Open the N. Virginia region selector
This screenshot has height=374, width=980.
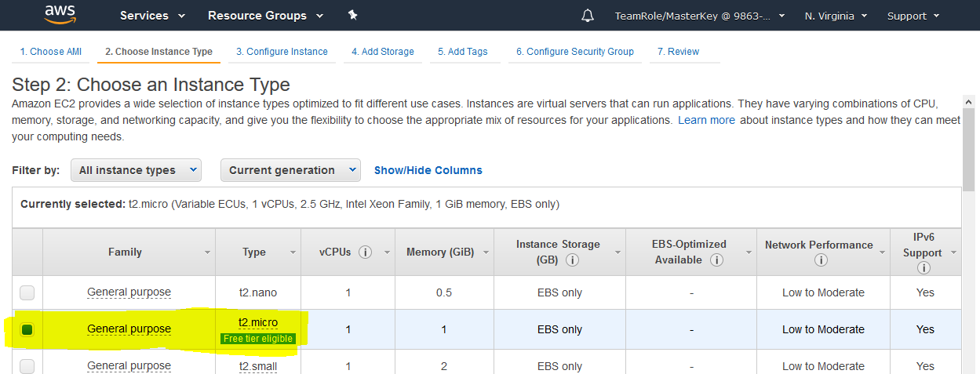point(836,16)
